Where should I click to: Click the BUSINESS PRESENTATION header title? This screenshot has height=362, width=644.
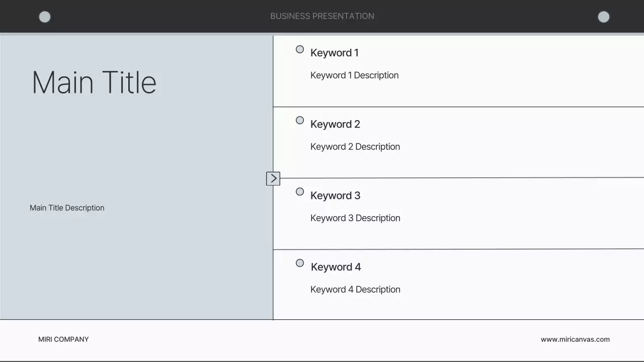tap(322, 16)
